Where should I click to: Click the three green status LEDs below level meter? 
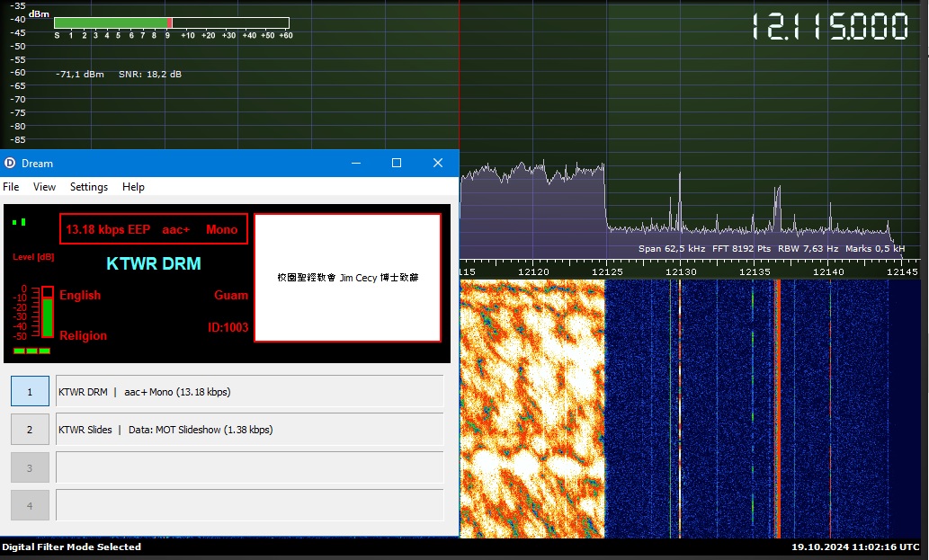(31, 351)
